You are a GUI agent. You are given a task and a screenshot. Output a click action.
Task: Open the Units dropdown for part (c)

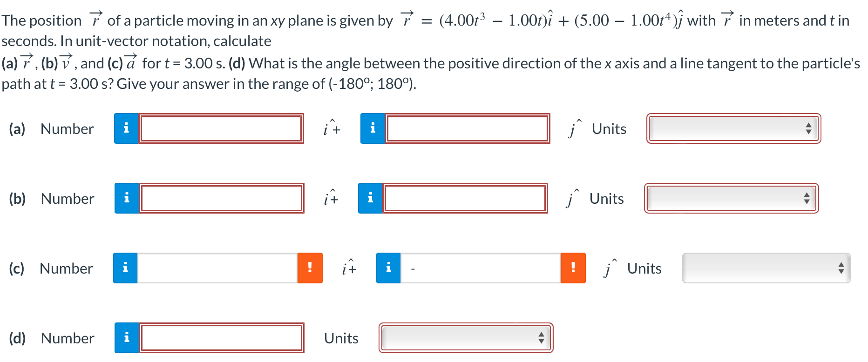point(766,268)
